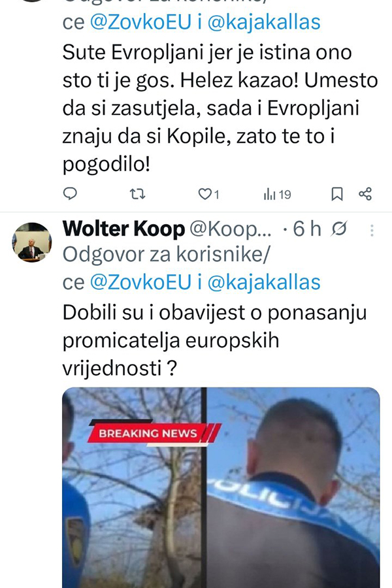Open Wolter Koop's profile picture

coord(31,242)
